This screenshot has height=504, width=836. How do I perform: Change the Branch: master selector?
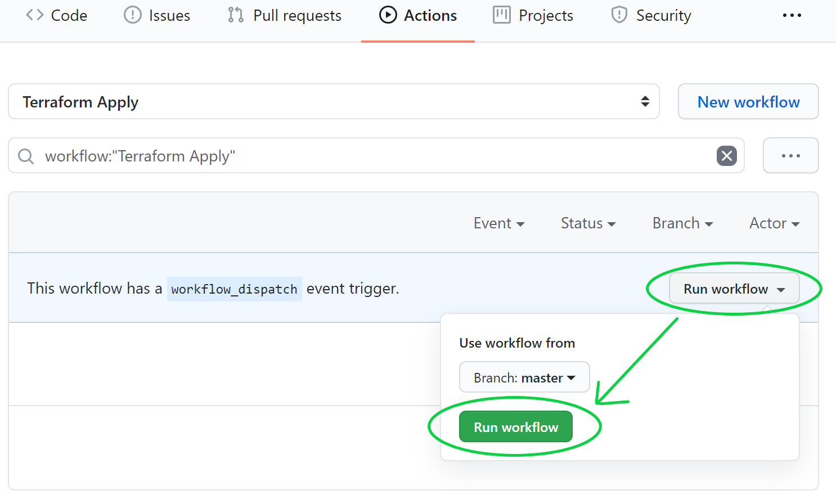tap(524, 377)
